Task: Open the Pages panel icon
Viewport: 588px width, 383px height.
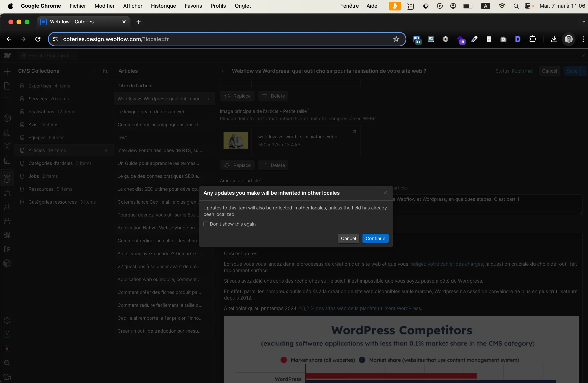Action: pyautogui.click(x=7, y=86)
